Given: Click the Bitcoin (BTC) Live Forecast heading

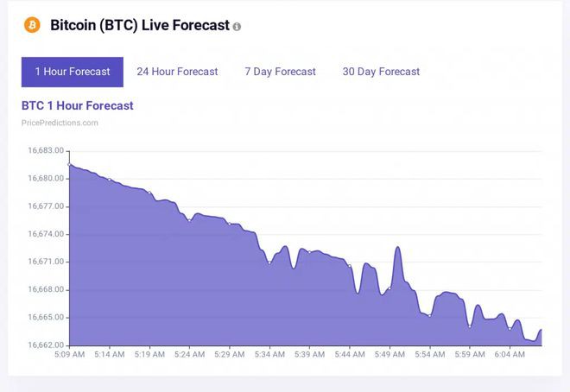Looking at the screenshot, I should coord(140,25).
